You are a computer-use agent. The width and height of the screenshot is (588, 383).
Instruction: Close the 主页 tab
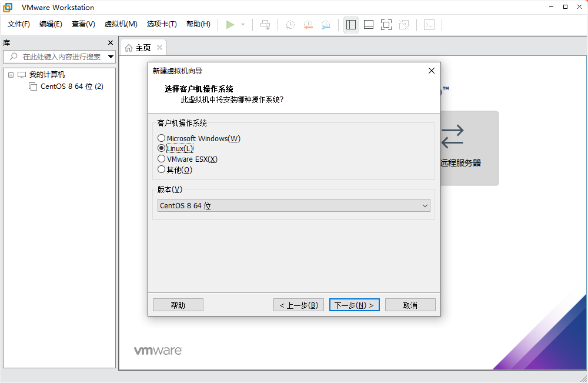click(159, 47)
